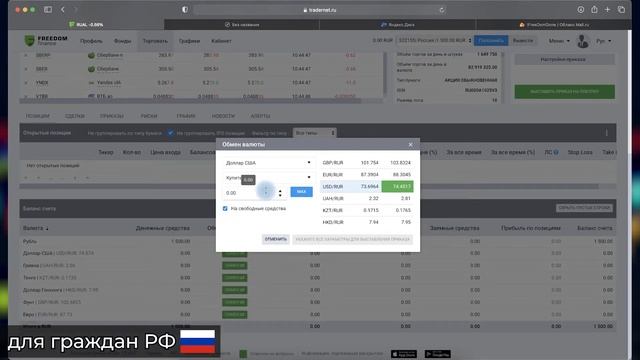Open the Safari share icon

(x=594, y=9)
